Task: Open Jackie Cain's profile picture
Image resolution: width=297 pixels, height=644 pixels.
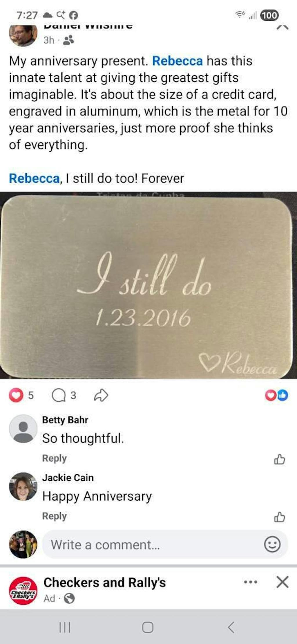Action: coord(23,486)
